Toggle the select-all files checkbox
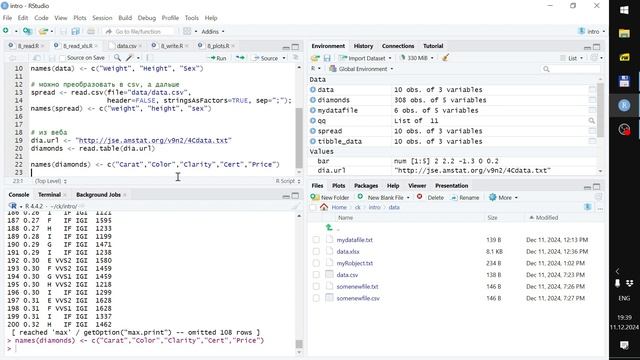Viewport: 640px width, 360px height. tap(313, 207)
